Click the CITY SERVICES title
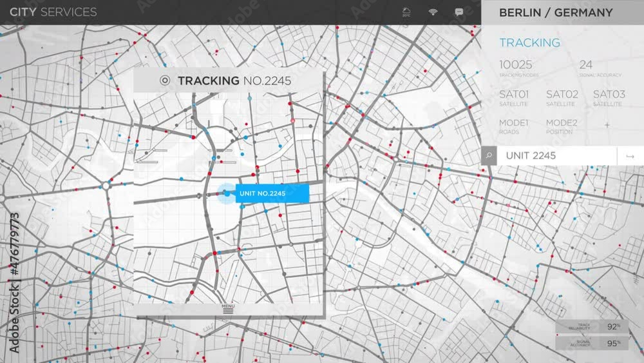644x363 pixels. pyautogui.click(x=53, y=12)
